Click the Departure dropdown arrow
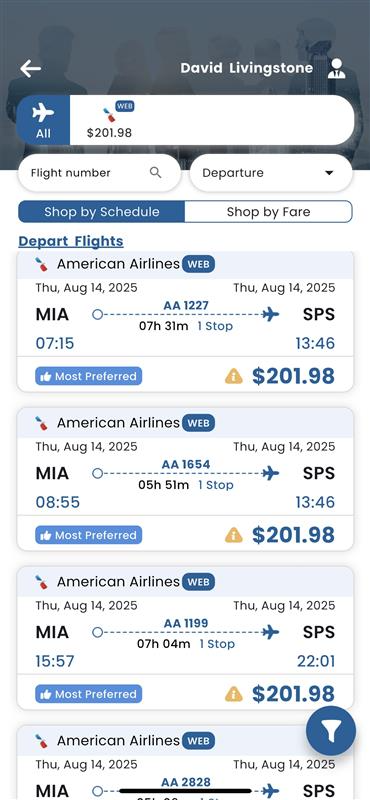Screen dimensions: 370x800 329,173
